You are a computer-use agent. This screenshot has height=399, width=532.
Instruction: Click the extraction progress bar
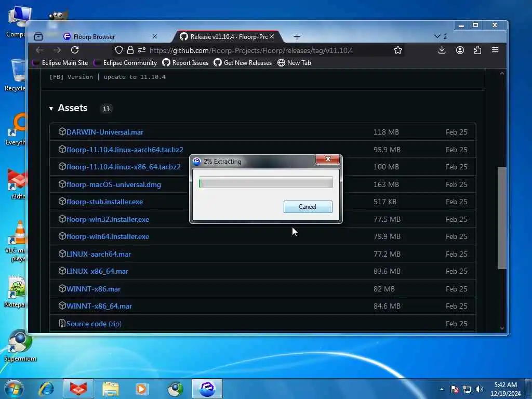pyautogui.click(x=265, y=183)
